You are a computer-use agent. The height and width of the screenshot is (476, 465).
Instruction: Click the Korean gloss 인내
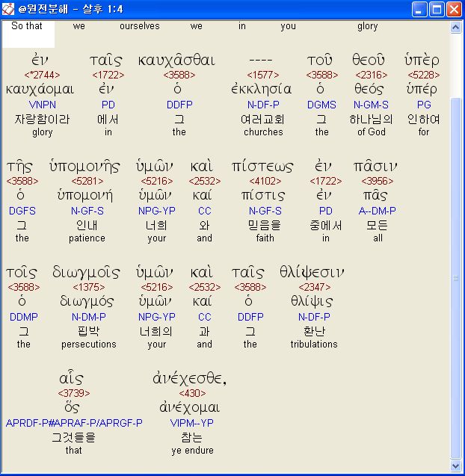[87, 225]
